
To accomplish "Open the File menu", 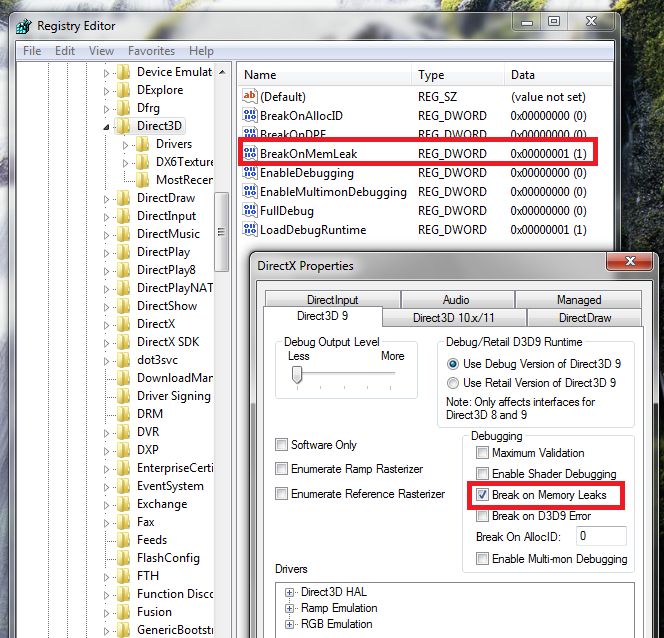I will pyautogui.click(x=32, y=51).
